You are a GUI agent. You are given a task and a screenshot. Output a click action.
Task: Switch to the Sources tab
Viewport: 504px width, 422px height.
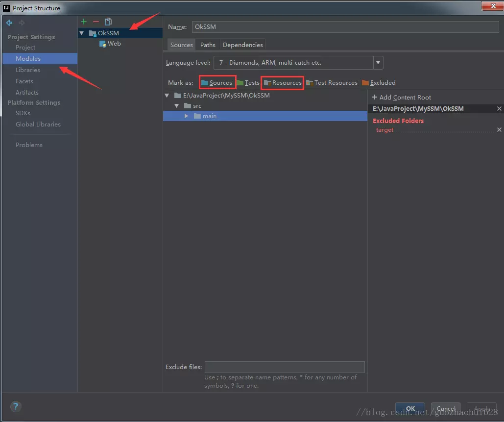tap(182, 45)
